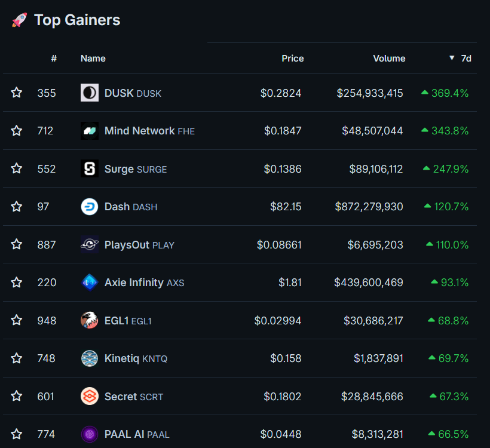Screen dimensions: 490x448
Task: Click the Axie Infinity diamond logo
Action: click(x=90, y=283)
